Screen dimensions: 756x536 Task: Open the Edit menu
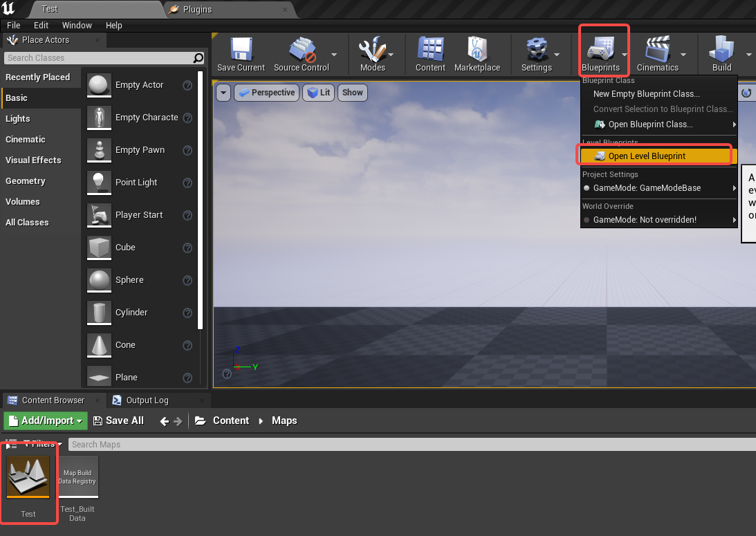tap(41, 25)
